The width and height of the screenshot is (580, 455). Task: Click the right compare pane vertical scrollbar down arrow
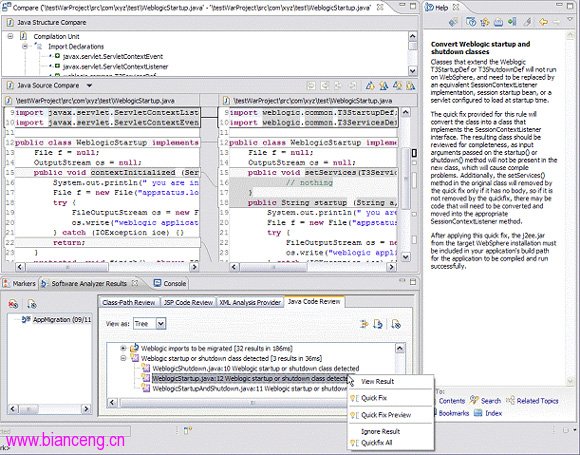(406, 256)
